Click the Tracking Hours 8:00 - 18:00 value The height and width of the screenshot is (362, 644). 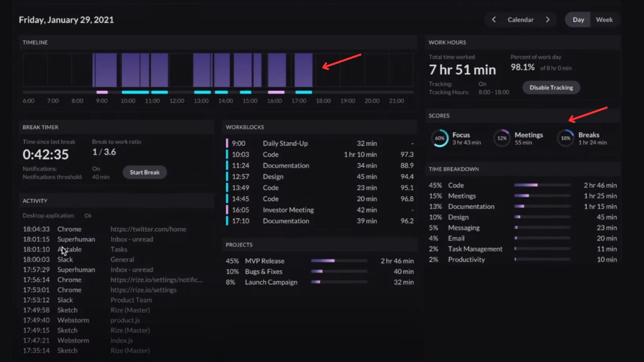click(494, 92)
